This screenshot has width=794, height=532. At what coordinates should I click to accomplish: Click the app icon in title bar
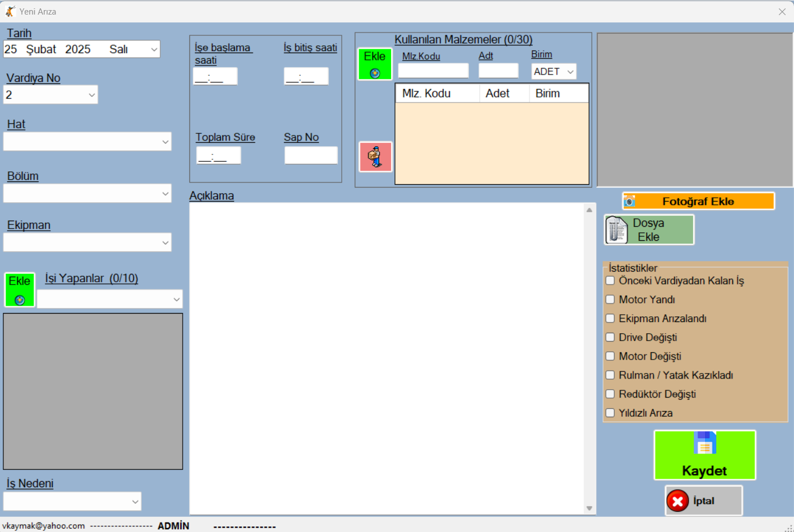pos(10,11)
